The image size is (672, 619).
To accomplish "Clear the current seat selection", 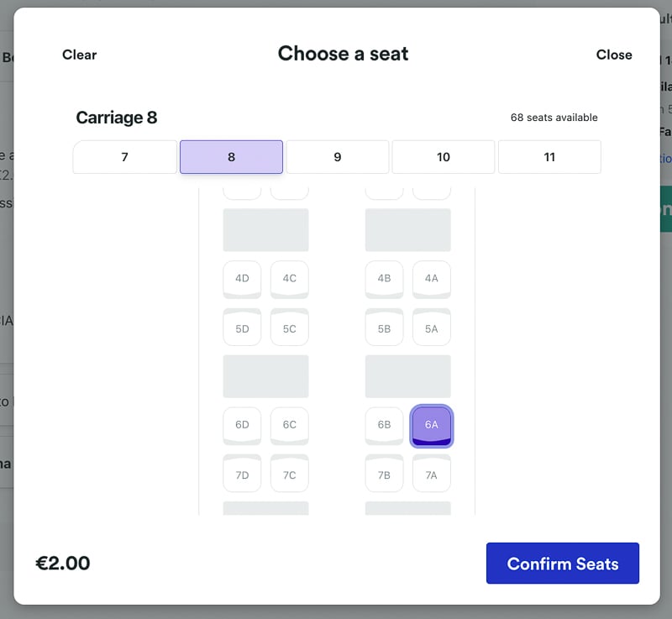I will click(79, 55).
